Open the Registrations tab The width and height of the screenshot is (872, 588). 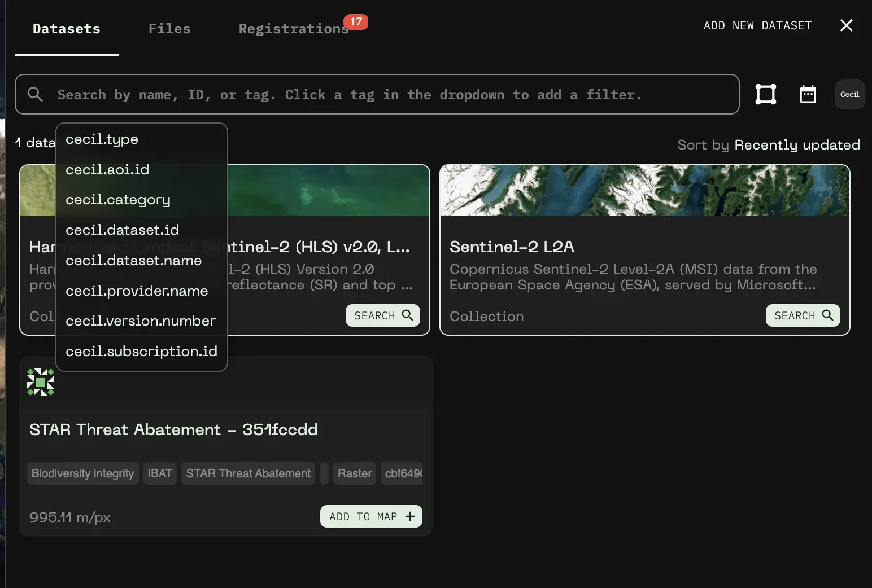coord(293,29)
